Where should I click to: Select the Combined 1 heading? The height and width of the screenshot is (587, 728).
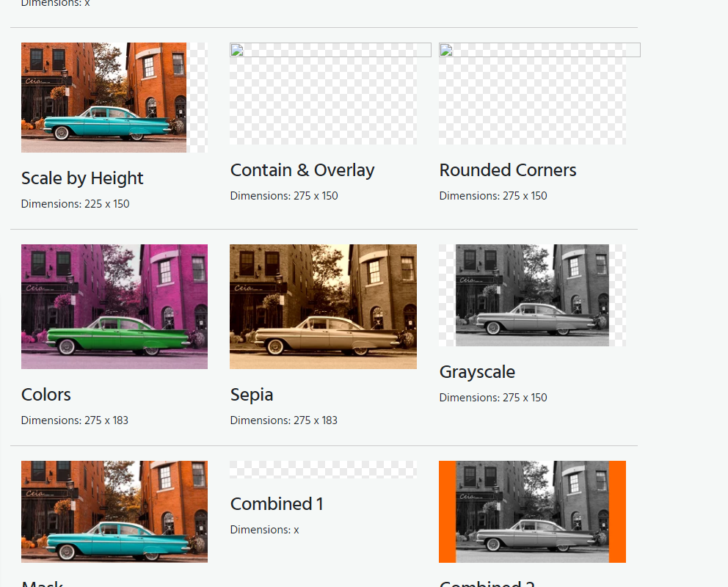point(277,504)
